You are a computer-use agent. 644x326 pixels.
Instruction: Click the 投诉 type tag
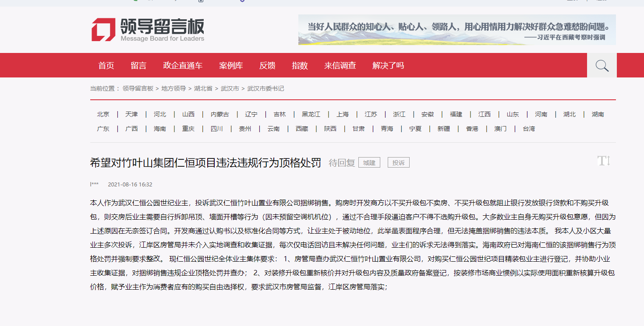point(398,163)
